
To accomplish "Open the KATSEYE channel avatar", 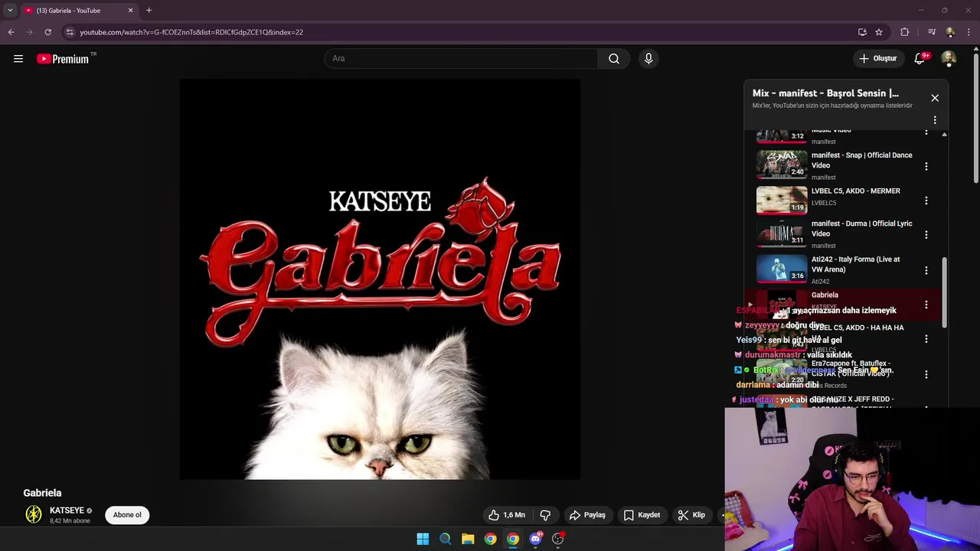I will coord(34,515).
